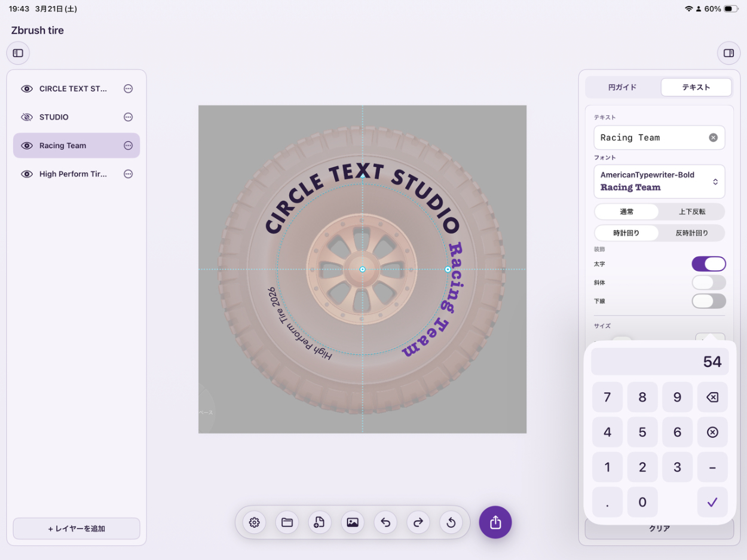Turn off the 太字 bold switch
The height and width of the screenshot is (560, 747).
(x=709, y=264)
